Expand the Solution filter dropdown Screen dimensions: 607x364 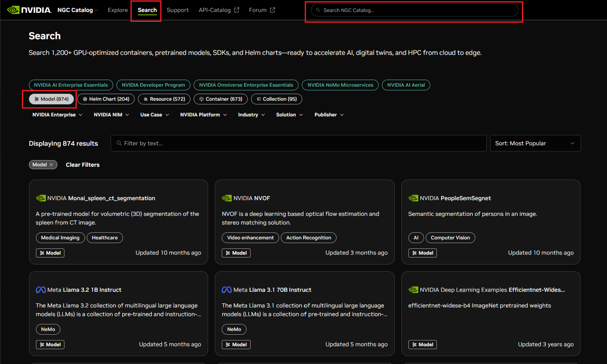(289, 115)
